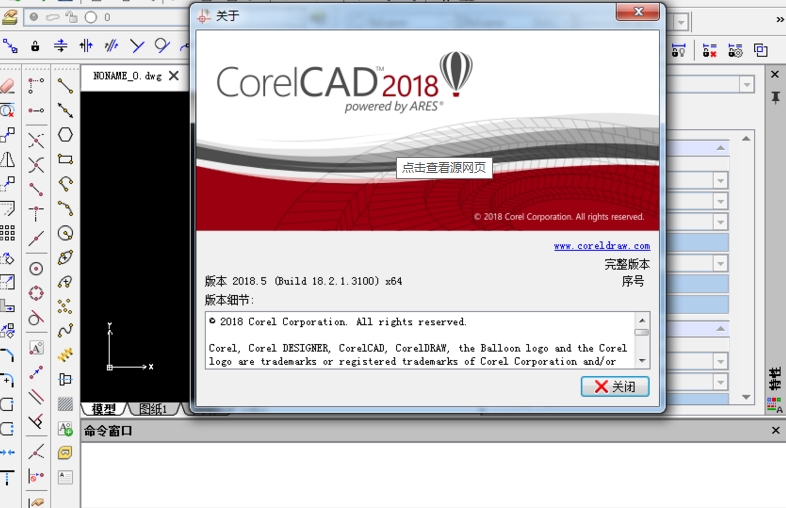
Task: Apply the Tangent geometric constraint
Action: point(161,46)
